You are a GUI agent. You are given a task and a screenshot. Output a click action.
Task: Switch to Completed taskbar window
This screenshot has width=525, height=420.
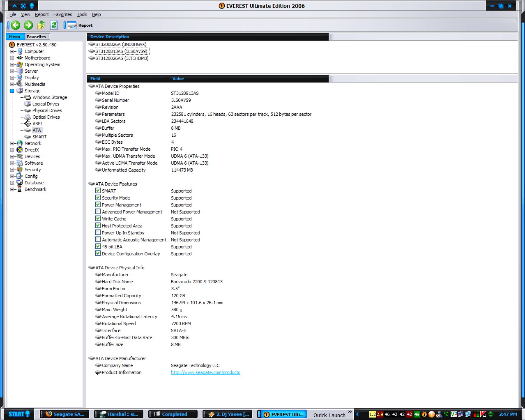click(173, 414)
